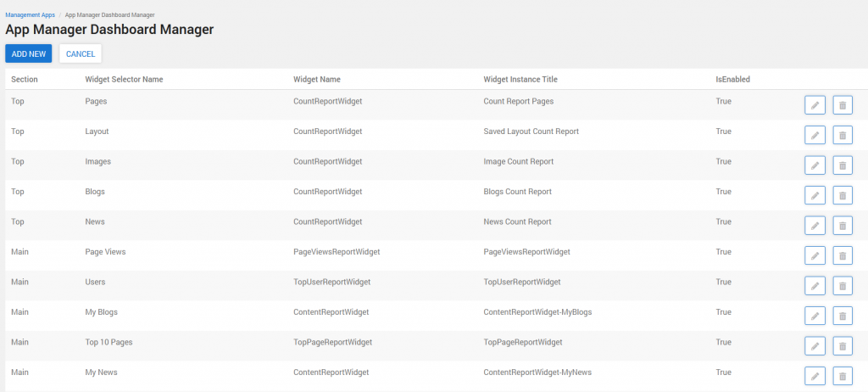
Task: Edit the Saved Layout Count Report row
Action: (815, 135)
